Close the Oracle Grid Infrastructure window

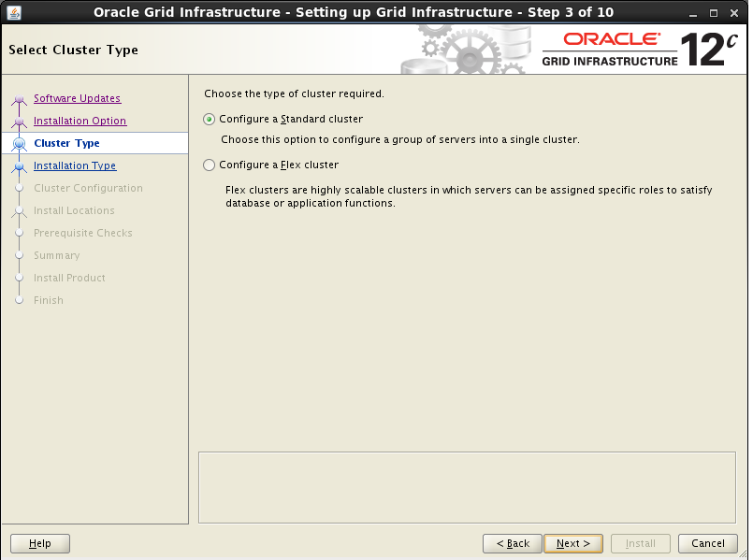coord(733,13)
